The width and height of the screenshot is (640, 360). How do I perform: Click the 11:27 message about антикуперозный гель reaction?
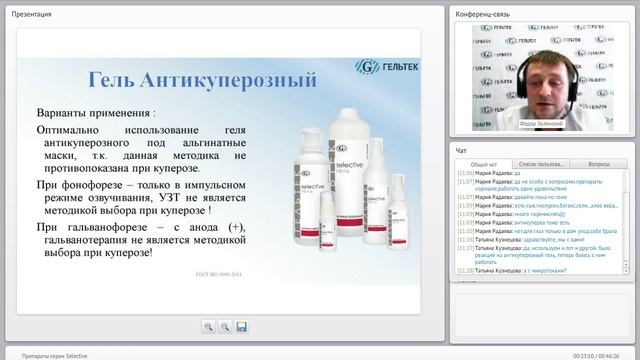534,255
